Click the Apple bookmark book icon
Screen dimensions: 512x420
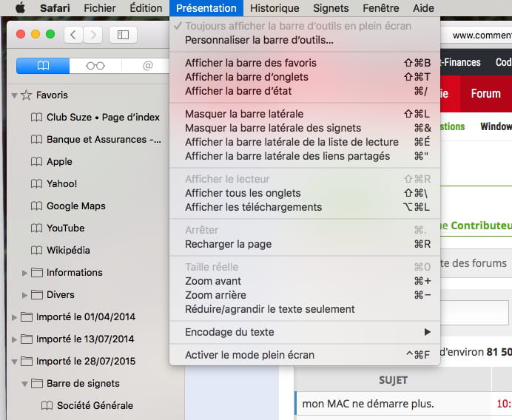pyautogui.click(x=36, y=161)
